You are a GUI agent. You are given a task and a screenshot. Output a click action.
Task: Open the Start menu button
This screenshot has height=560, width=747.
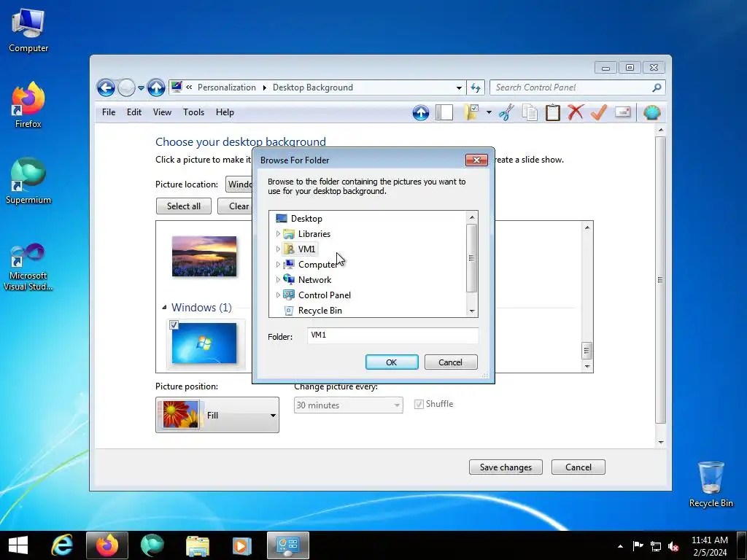[18, 545]
